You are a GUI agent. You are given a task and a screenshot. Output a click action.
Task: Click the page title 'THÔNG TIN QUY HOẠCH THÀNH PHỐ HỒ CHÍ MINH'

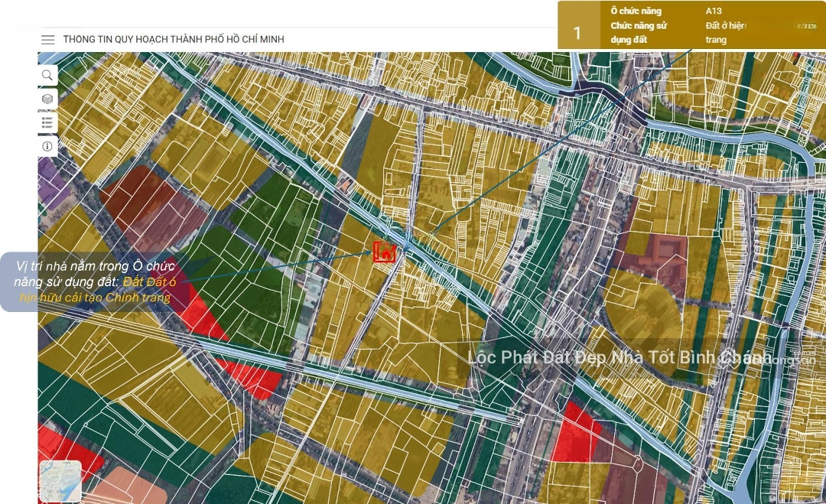(174, 40)
